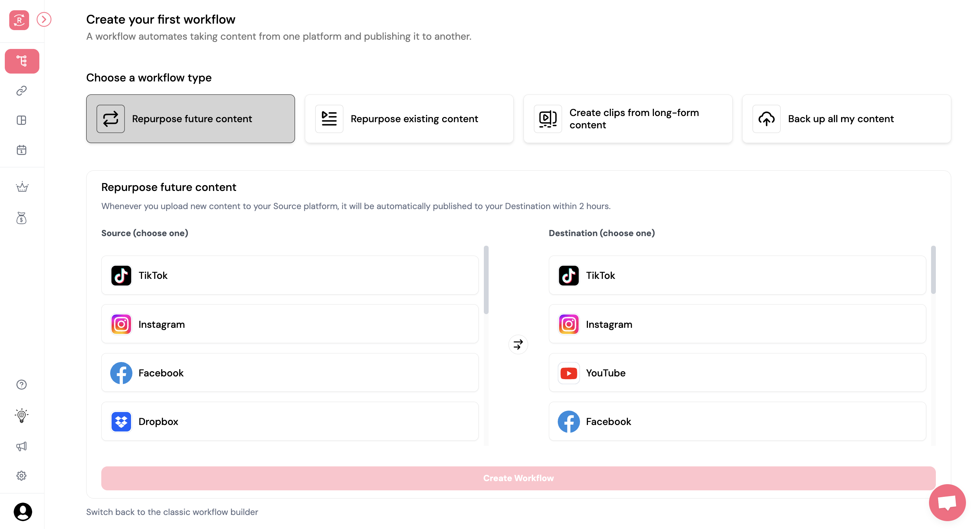Open the layout panel sidebar icon

(22, 120)
